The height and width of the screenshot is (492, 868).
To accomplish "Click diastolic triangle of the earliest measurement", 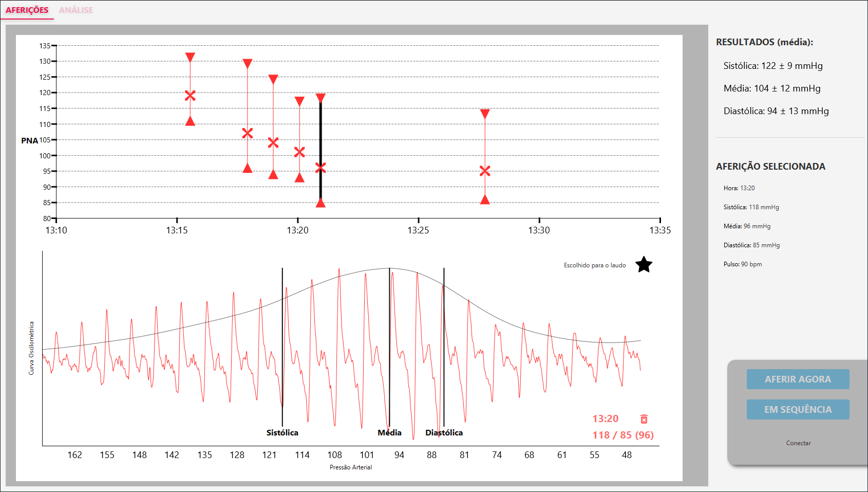I will coord(190,121).
